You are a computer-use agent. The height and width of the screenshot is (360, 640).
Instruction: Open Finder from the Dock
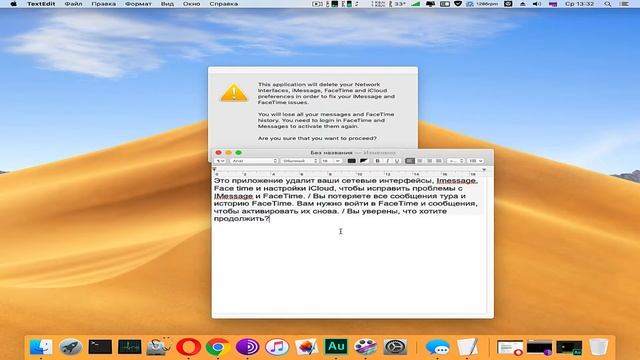41,347
